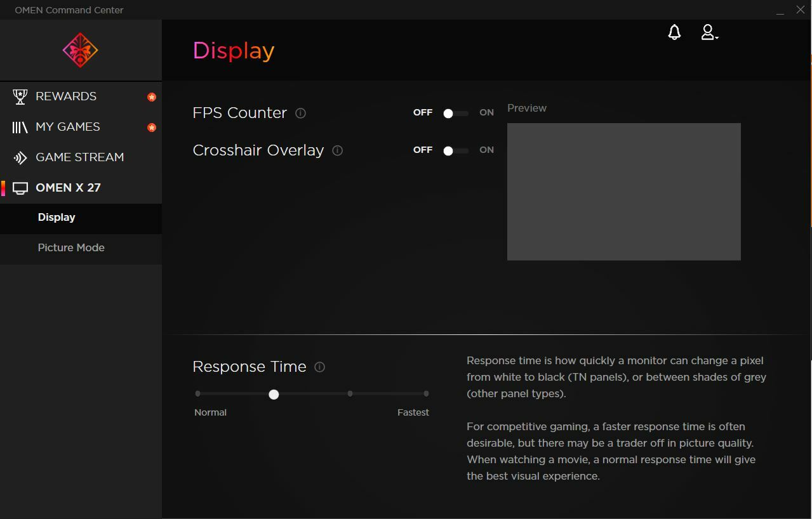Select the Picture Mode submenu item
This screenshot has height=519, width=812.
71,247
